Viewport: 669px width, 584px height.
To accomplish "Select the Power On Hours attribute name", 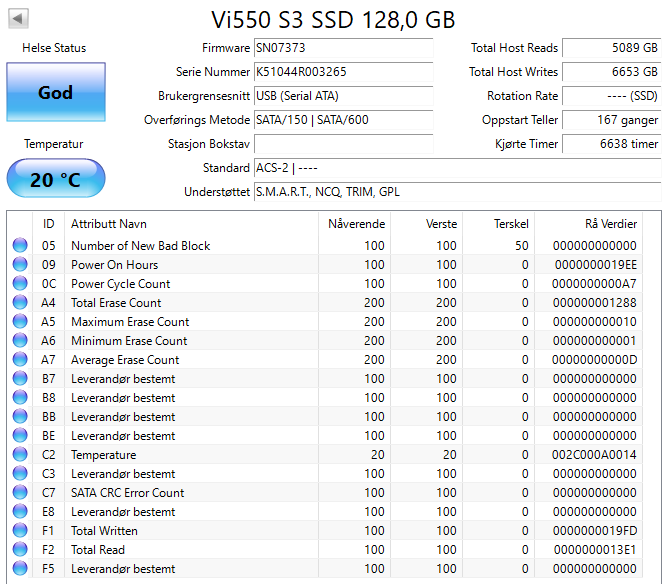I will 114,265.
